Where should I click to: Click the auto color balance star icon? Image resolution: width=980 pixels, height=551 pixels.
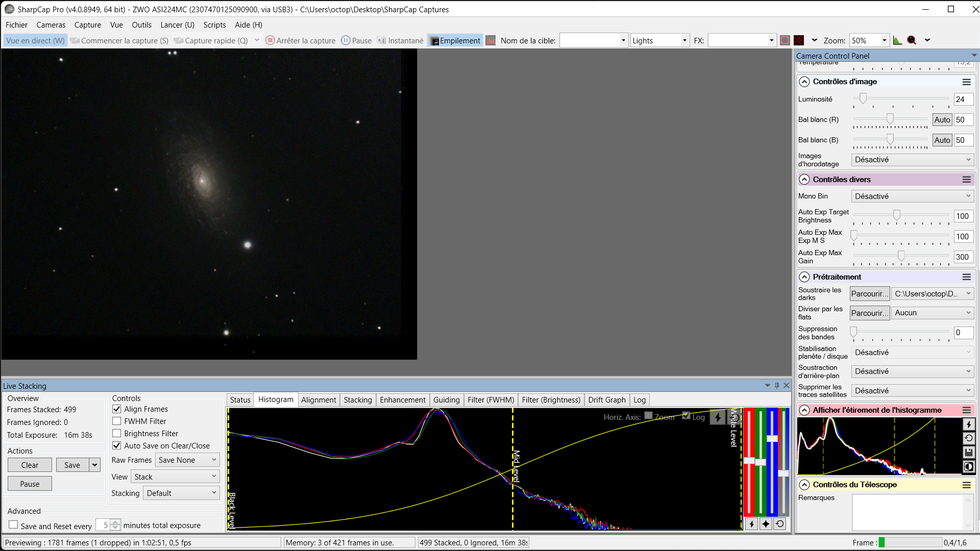[766, 523]
